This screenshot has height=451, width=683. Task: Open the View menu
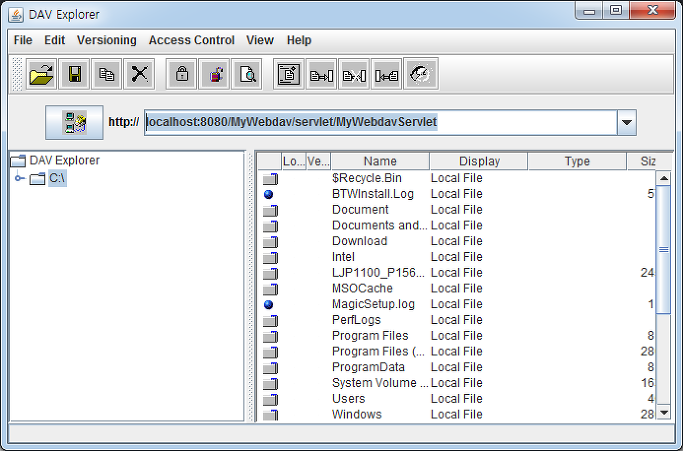260,40
